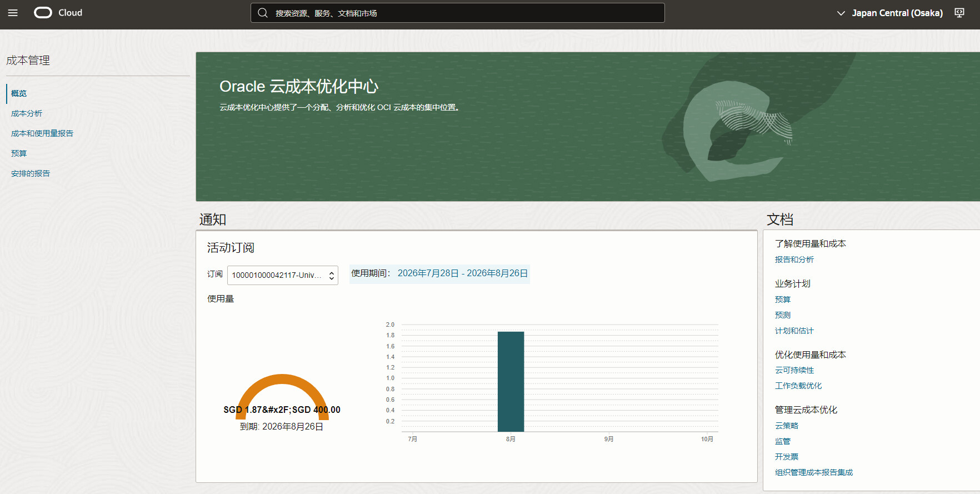
Task: Open the 开发票 documentation link
Action: [787, 457]
